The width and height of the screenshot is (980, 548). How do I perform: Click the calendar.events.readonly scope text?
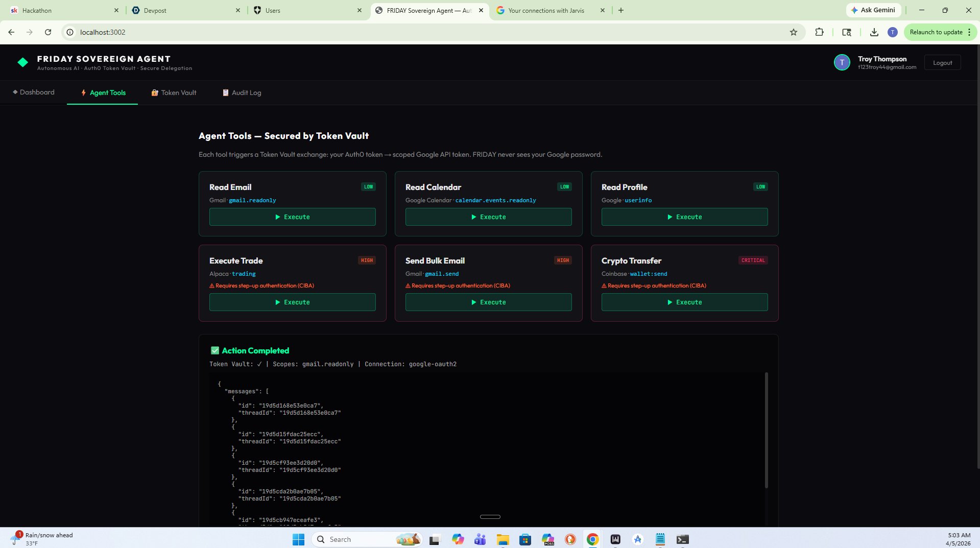point(495,200)
